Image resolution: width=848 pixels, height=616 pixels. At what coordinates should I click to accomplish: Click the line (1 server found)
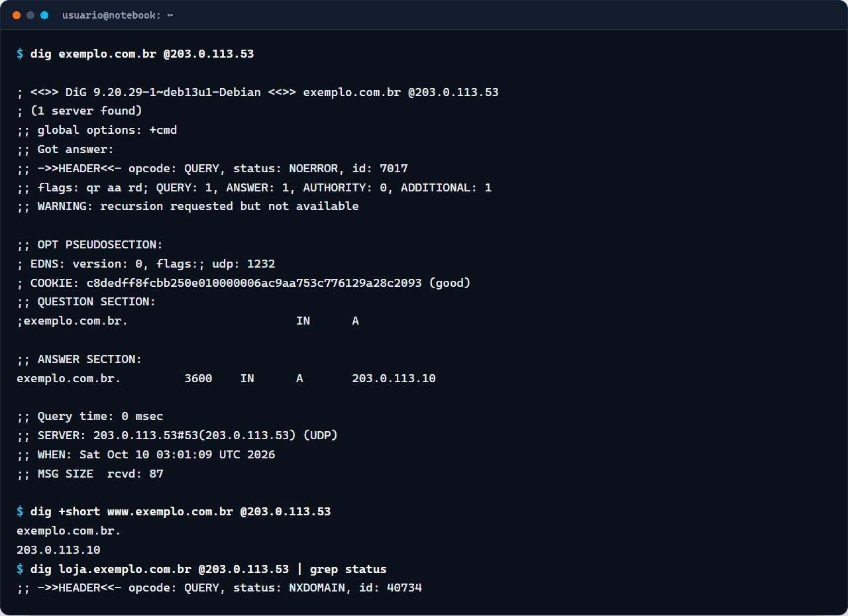point(79,111)
